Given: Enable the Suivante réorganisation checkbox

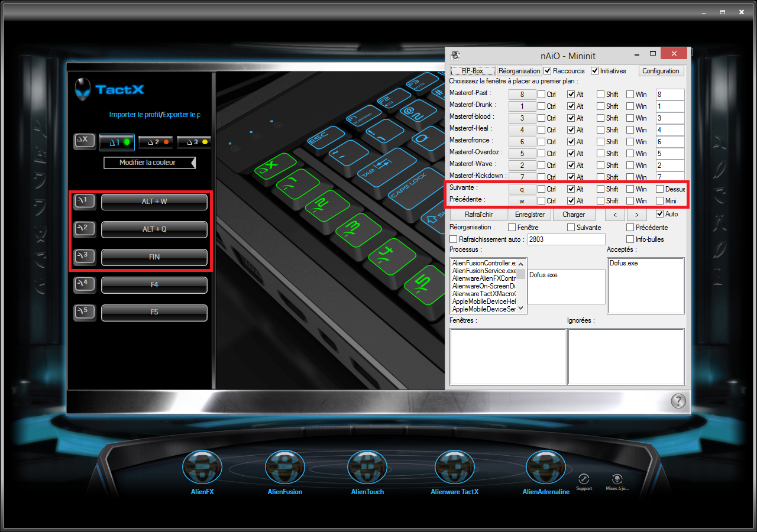Looking at the screenshot, I should click(x=571, y=228).
